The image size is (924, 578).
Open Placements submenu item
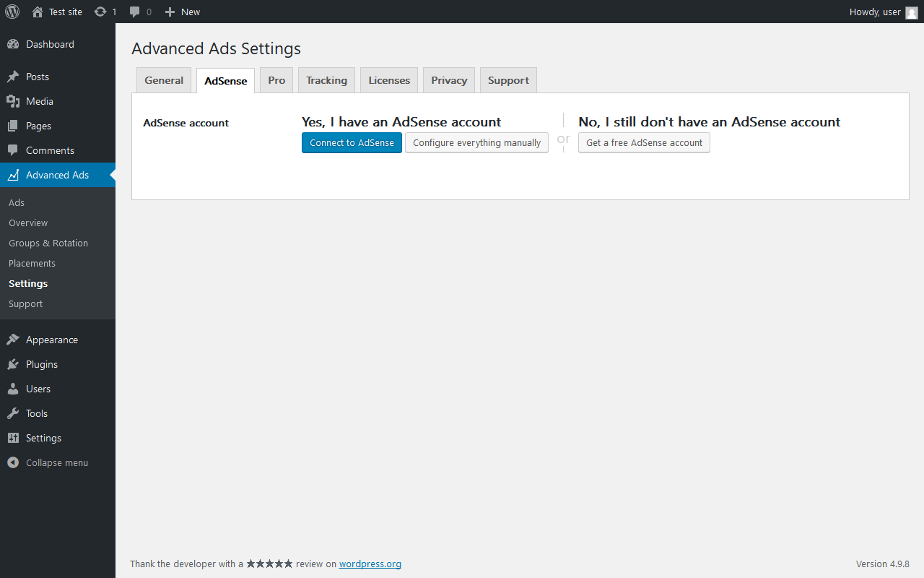[x=58, y=263]
